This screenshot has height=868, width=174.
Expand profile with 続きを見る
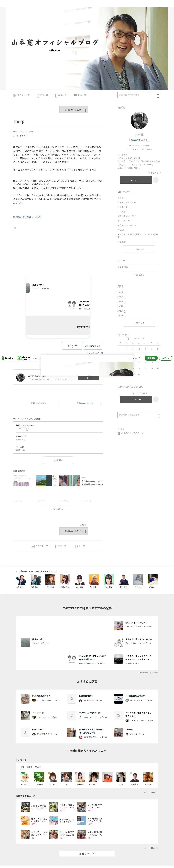click(x=154, y=173)
